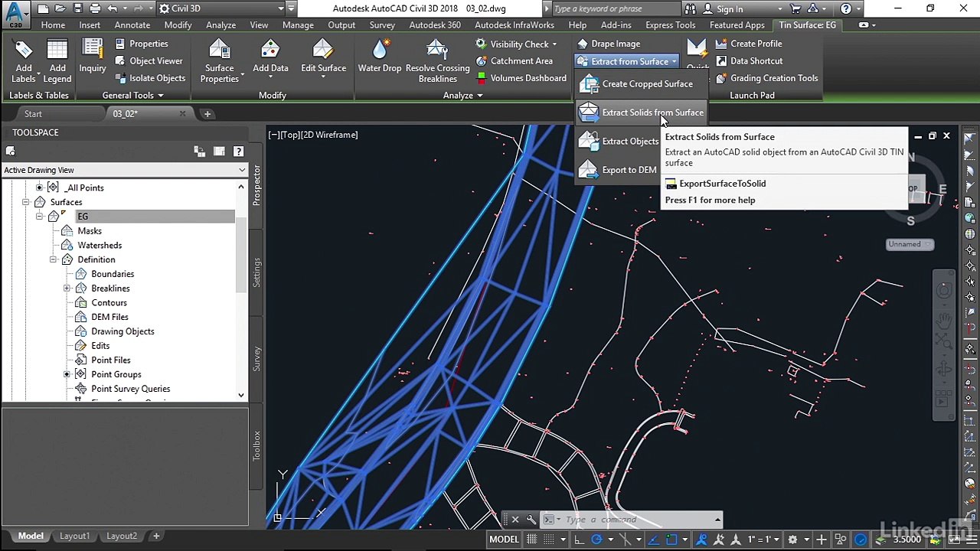Switch to the Analyze ribbon tab
980x551 pixels.
(220, 25)
